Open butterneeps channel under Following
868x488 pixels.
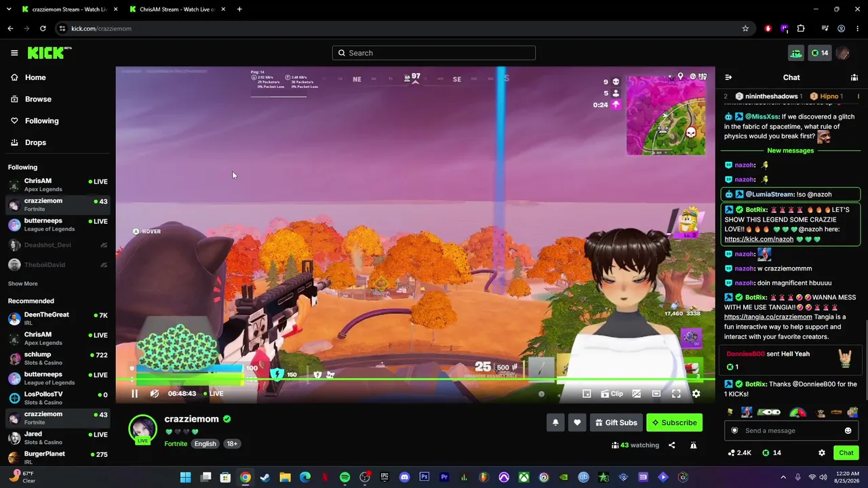58,225
